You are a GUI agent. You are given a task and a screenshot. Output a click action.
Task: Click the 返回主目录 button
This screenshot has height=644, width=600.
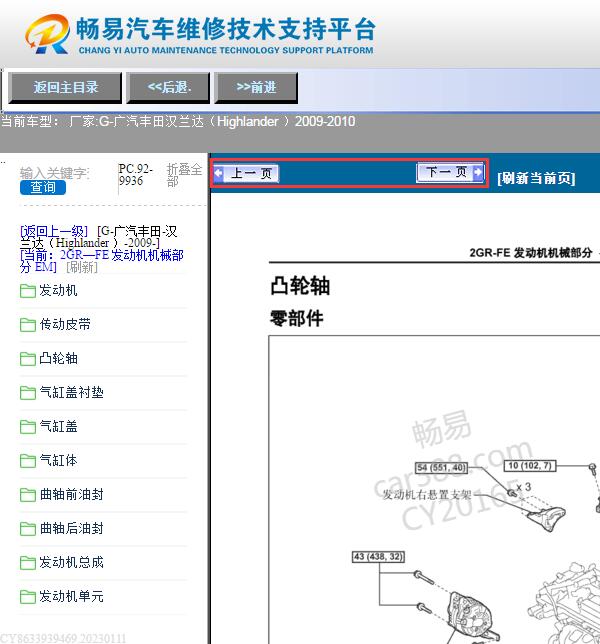65,87
